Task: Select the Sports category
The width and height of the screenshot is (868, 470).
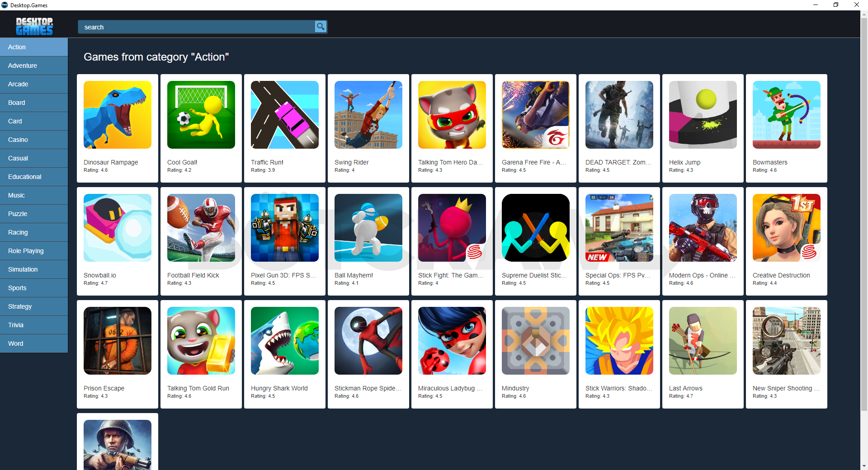Action: tap(34, 288)
